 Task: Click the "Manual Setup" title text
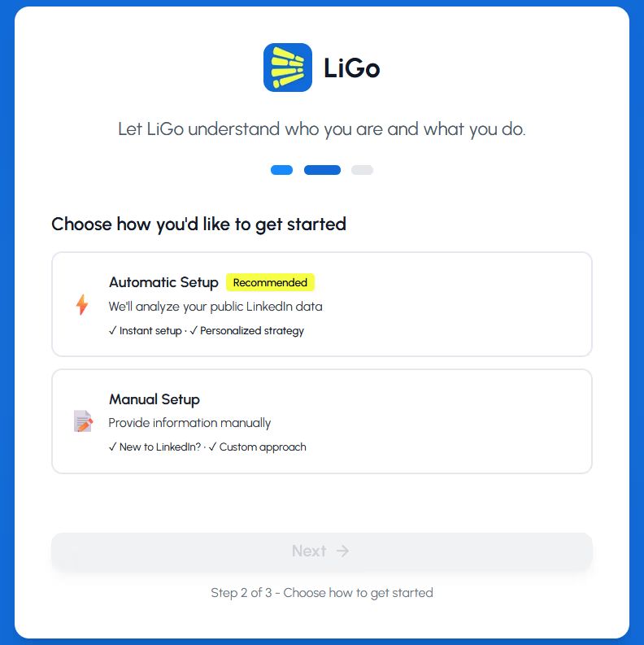154,399
